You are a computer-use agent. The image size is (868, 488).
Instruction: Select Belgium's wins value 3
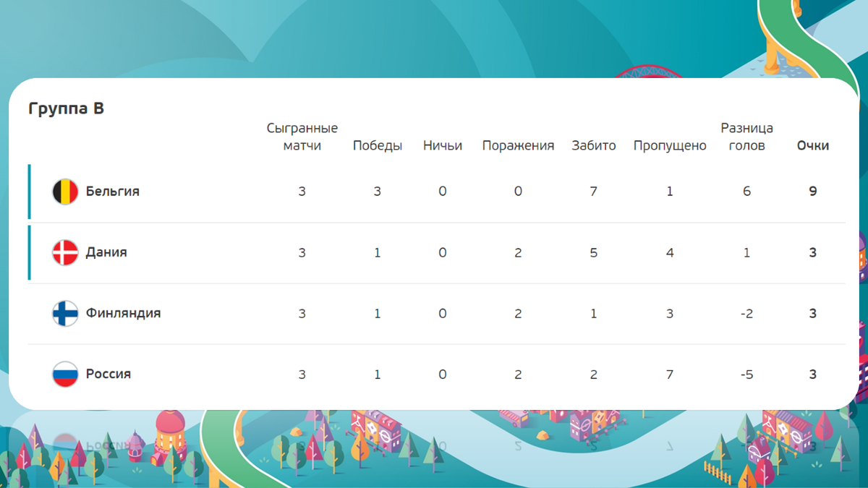[x=378, y=192]
